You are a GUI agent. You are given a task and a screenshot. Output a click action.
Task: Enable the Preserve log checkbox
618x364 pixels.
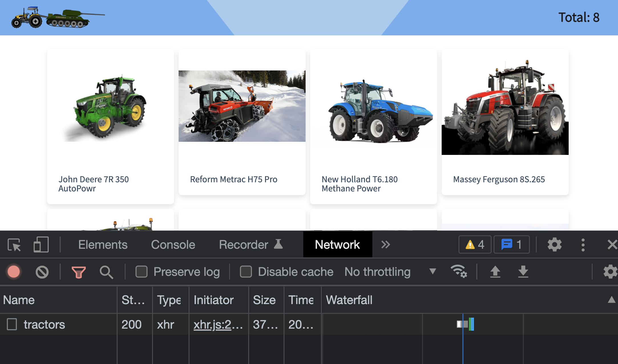click(142, 272)
